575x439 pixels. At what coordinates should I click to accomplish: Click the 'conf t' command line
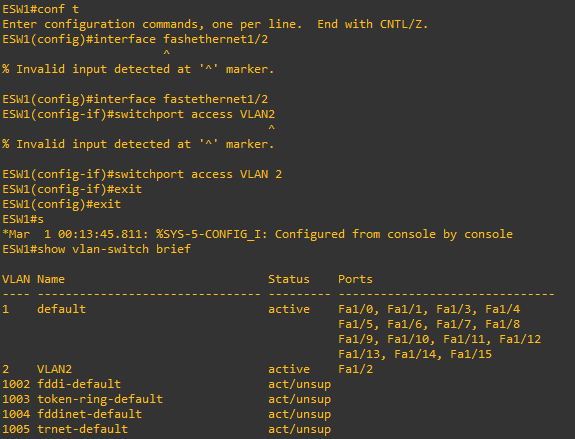coord(40,9)
